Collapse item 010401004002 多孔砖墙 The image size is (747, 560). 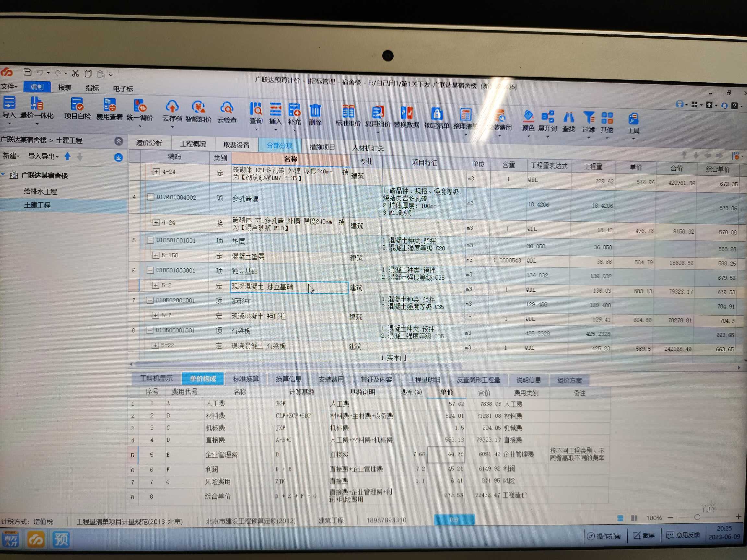click(x=151, y=197)
